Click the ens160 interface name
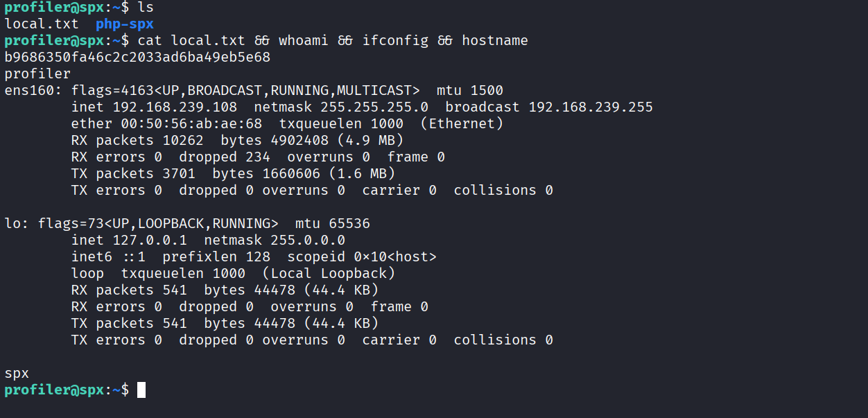Image resolution: width=868 pixels, height=418 pixels. click(28, 91)
